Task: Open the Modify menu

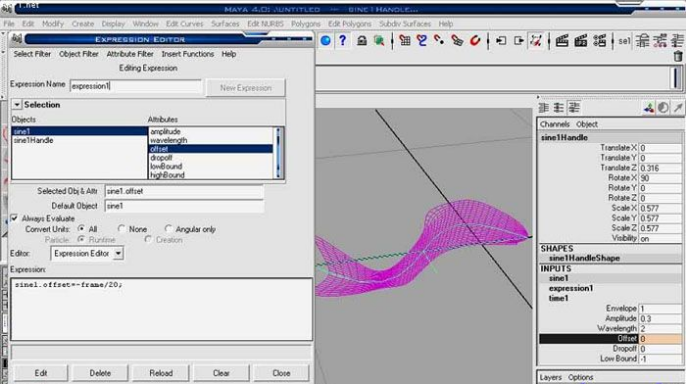Action: [53, 23]
